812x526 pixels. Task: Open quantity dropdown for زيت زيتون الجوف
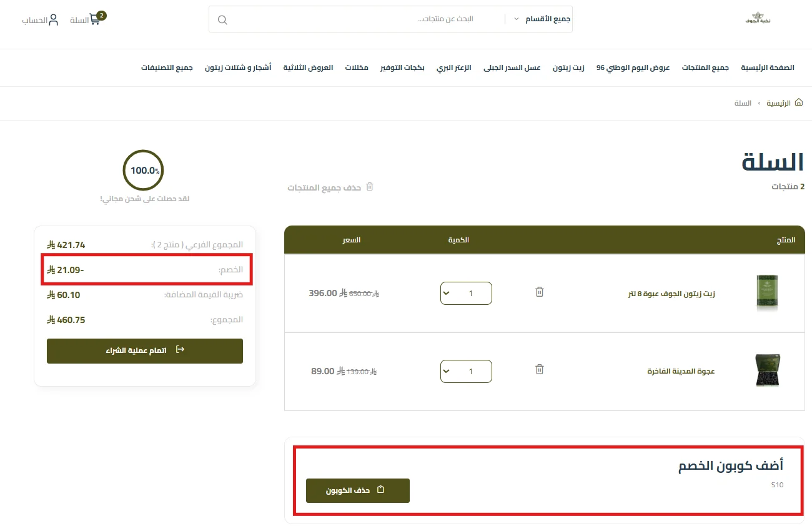(466, 293)
